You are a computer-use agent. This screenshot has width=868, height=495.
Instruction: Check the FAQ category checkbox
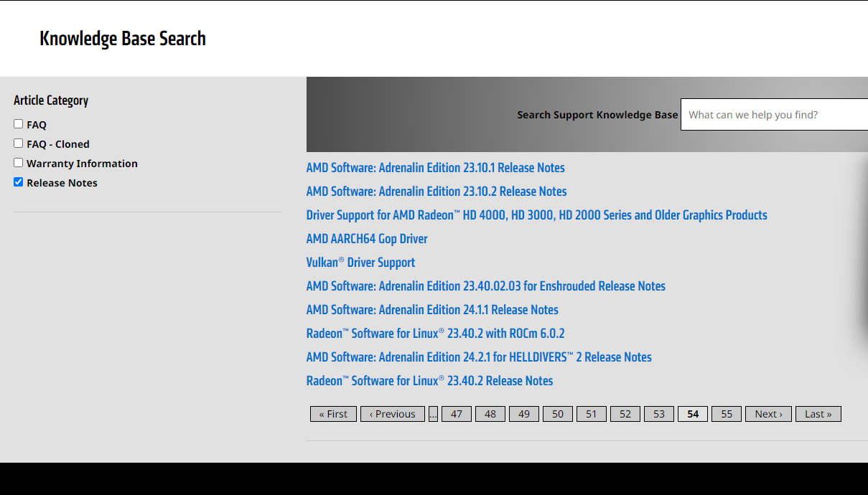click(x=19, y=124)
